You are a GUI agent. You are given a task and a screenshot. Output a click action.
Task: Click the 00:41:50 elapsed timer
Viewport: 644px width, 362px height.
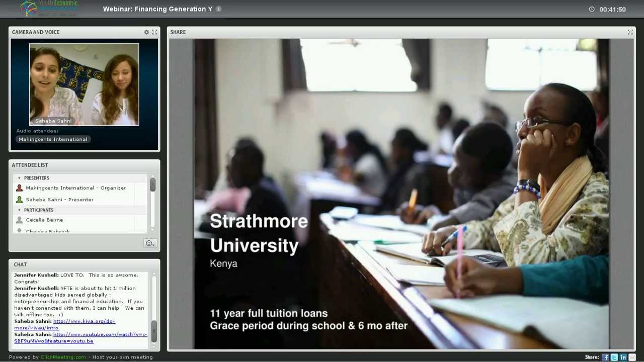coord(612,9)
